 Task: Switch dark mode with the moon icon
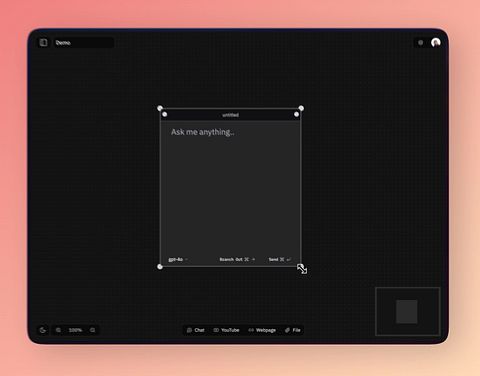pyautogui.click(x=43, y=330)
